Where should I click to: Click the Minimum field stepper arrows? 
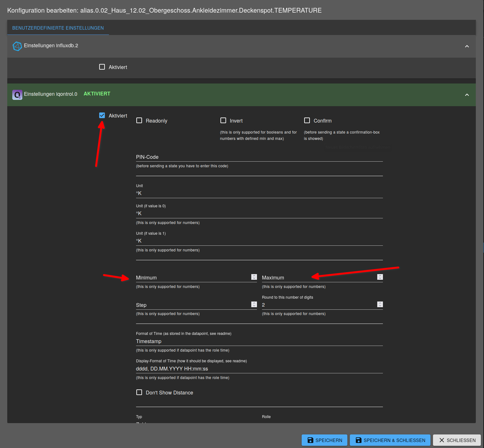click(x=254, y=277)
